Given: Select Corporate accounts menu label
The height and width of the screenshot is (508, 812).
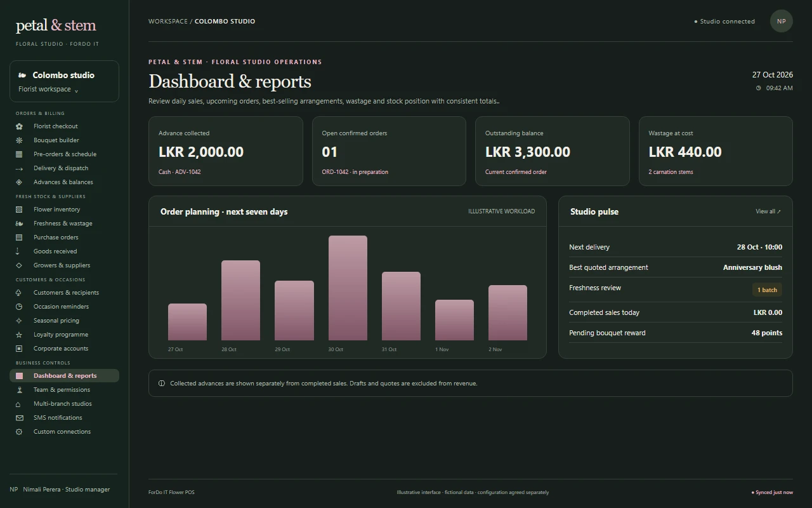Looking at the screenshot, I should point(61,349).
